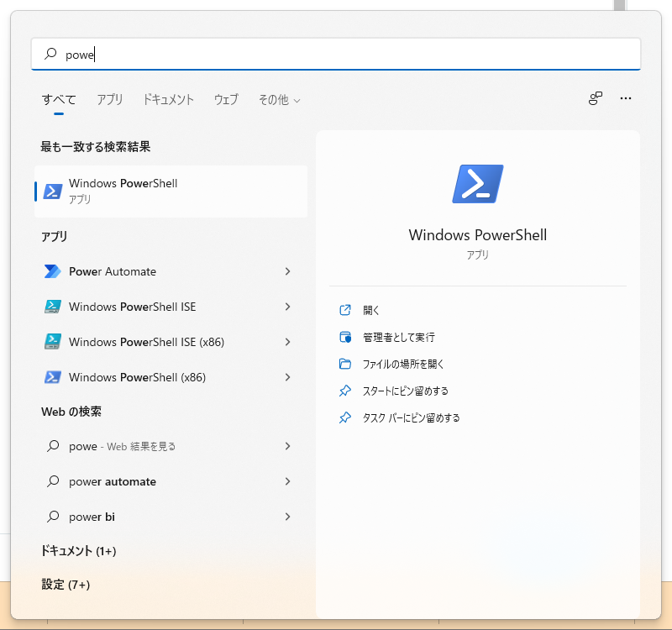Open the feedback people icon at top right
The image size is (672, 630).
(596, 98)
